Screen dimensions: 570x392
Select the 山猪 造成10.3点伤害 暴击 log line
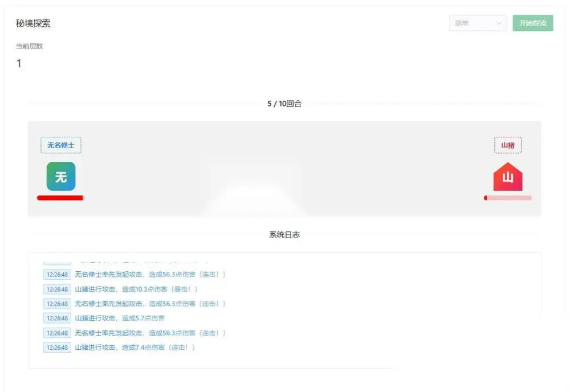click(x=136, y=289)
